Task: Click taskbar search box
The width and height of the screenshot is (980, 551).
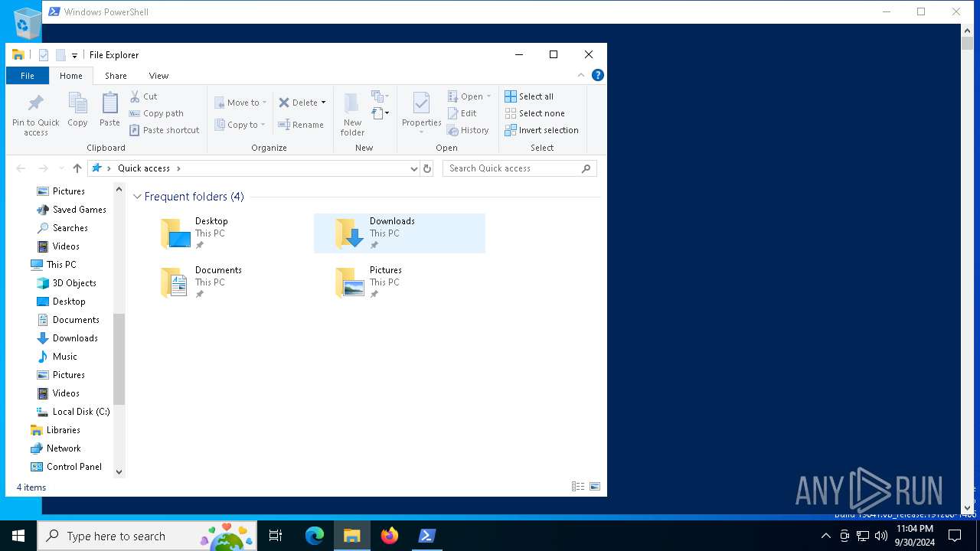Action: point(147,536)
